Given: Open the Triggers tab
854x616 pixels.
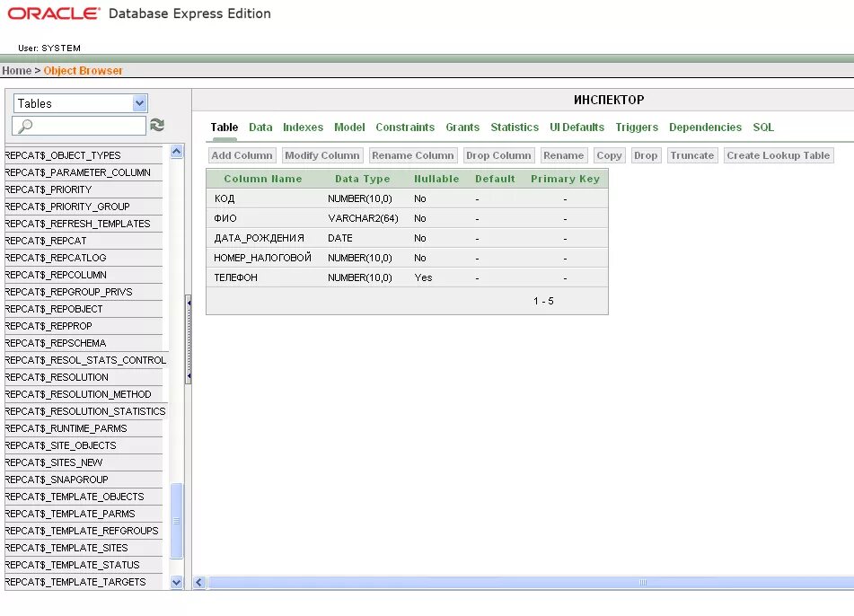Looking at the screenshot, I should tap(637, 127).
